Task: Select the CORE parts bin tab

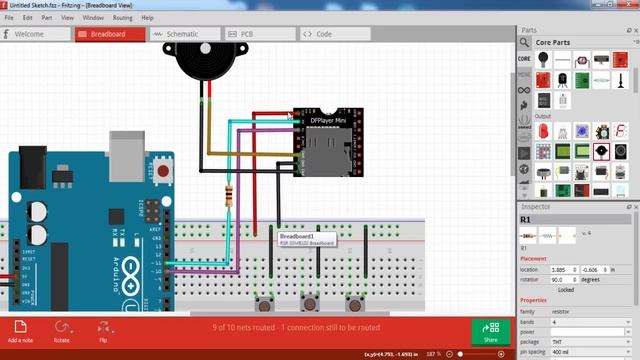Action: pos(524,59)
